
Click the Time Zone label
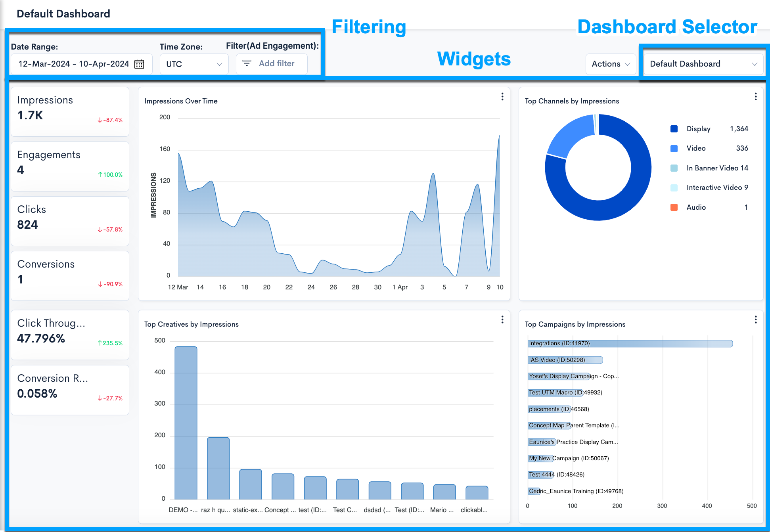point(181,47)
